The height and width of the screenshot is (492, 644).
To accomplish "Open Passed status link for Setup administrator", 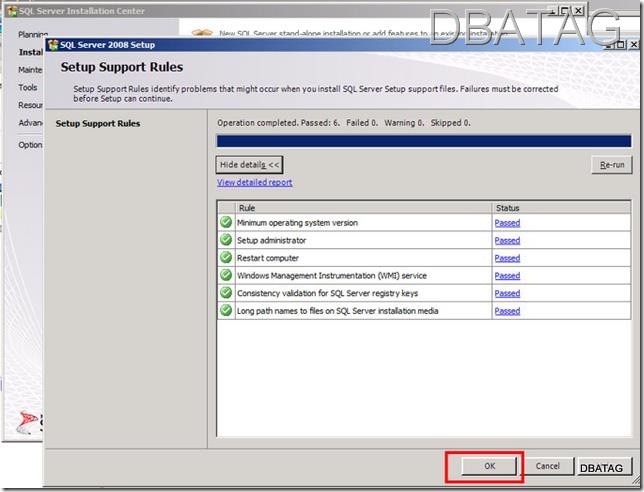I will coord(507,241).
